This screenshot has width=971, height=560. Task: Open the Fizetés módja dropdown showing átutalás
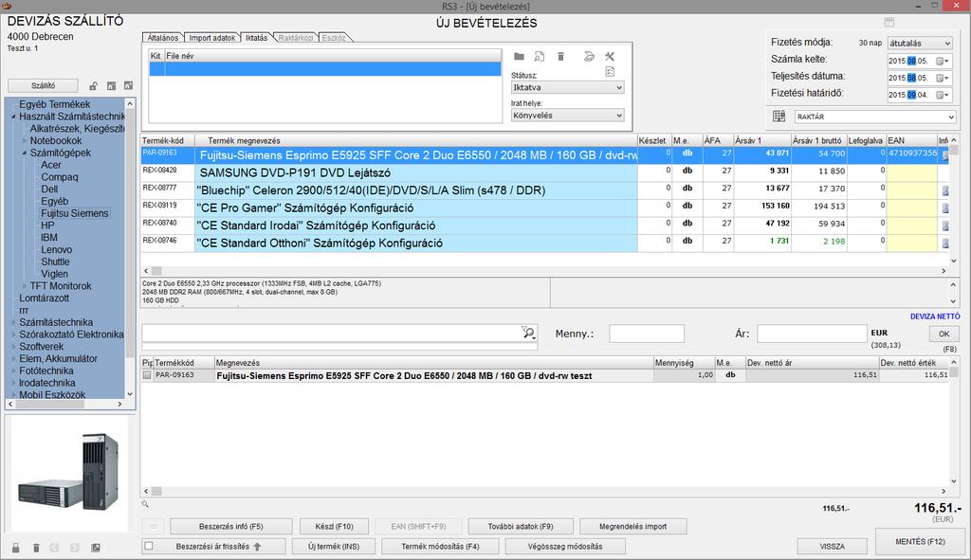tap(920, 44)
